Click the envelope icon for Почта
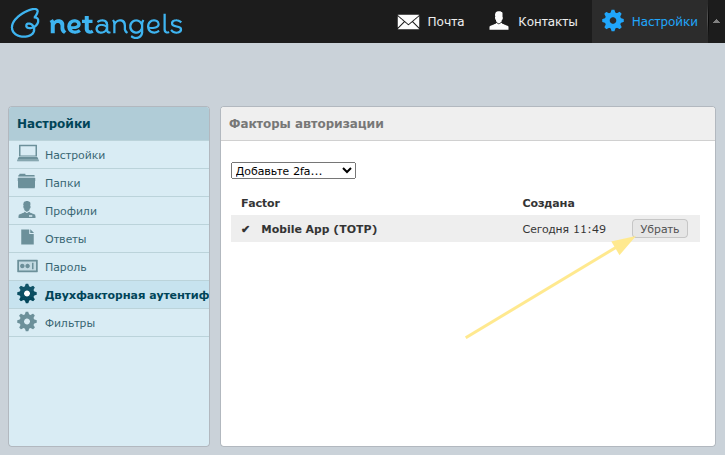Screen dimensions: 725x455 pyautogui.click(x=407, y=21)
